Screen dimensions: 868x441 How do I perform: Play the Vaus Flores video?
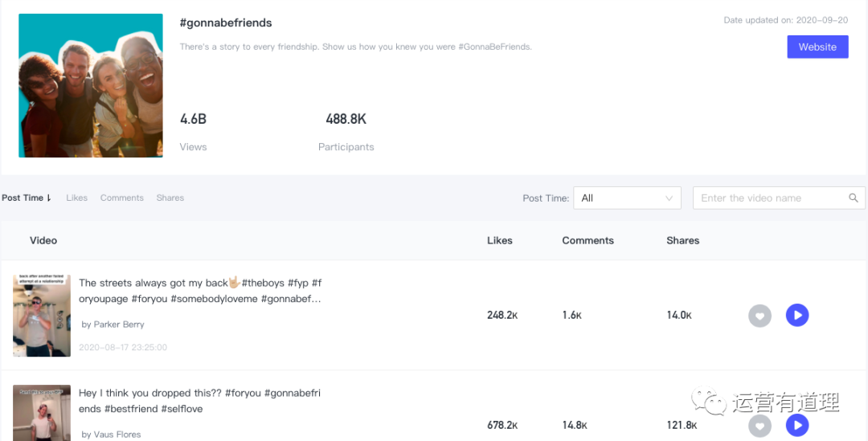point(797,425)
